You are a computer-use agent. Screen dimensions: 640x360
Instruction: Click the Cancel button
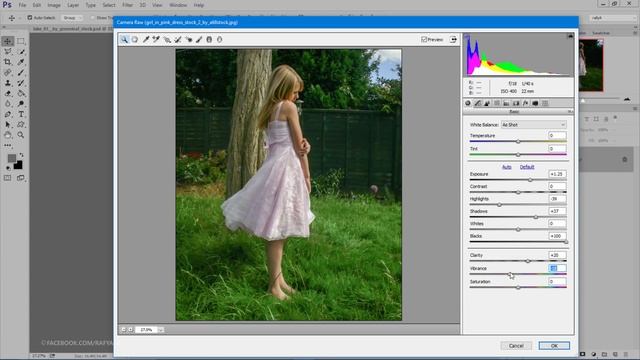(x=516, y=346)
